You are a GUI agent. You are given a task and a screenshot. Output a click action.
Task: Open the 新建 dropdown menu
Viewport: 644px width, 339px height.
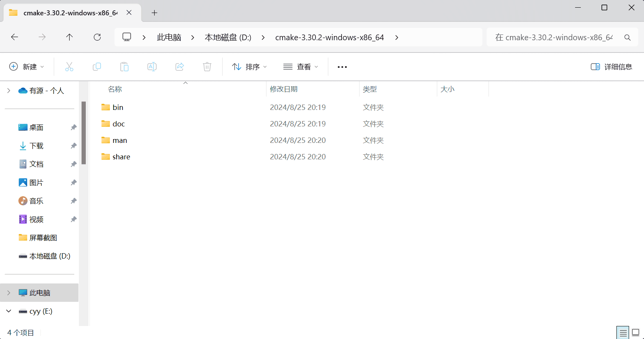tap(26, 67)
